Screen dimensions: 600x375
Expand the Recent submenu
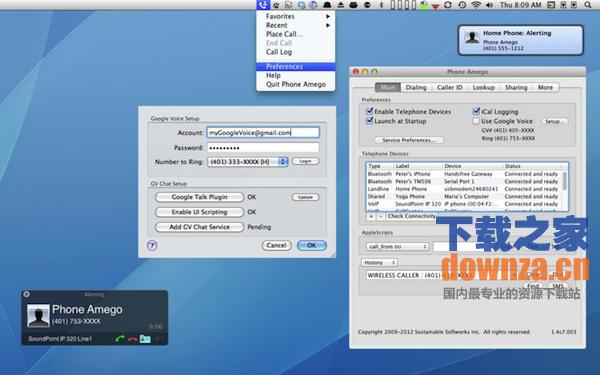[295, 25]
